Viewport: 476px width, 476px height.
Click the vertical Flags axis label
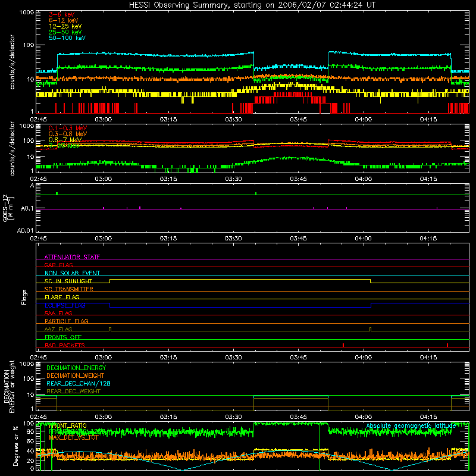pyautogui.click(x=24, y=297)
